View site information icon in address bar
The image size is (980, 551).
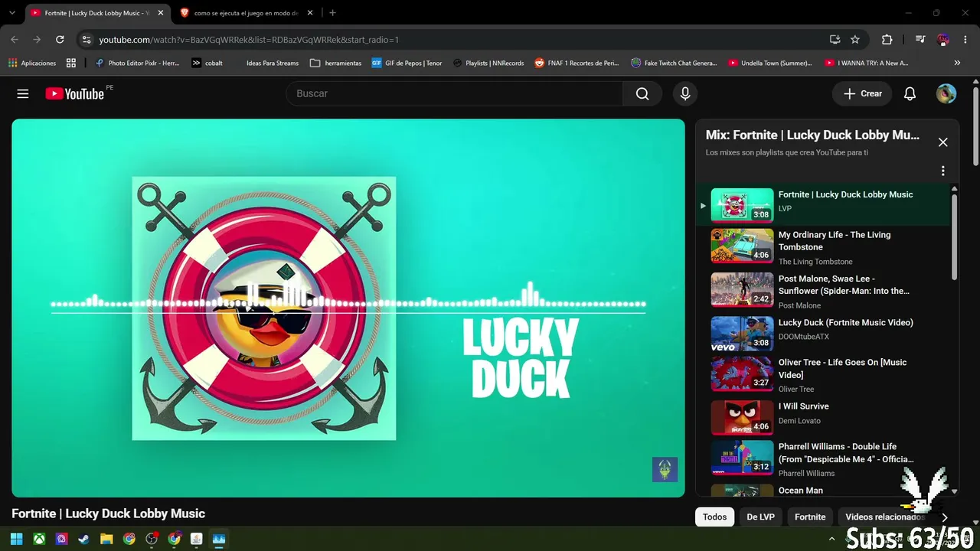pos(87,39)
